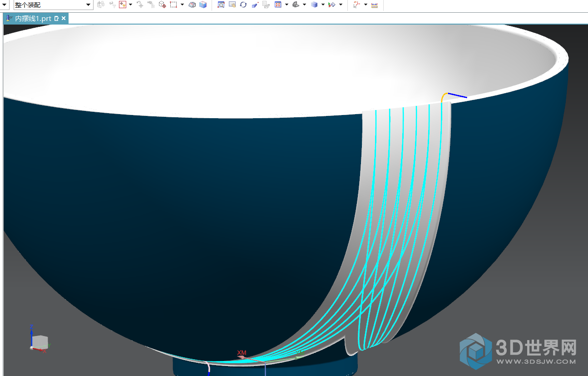The height and width of the screenshot is (376, 588).
Task: Click the red-arrows view orientation icon
Action: [278, 5]
